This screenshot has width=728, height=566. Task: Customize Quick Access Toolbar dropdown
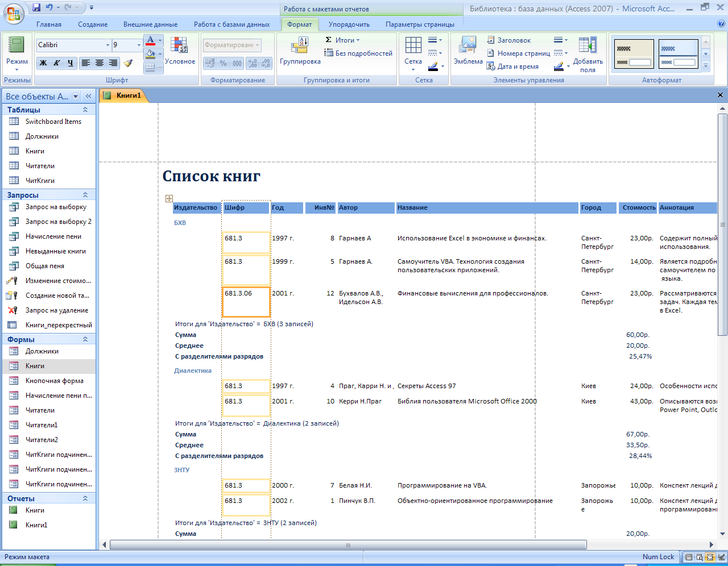(x=92, y=7)
